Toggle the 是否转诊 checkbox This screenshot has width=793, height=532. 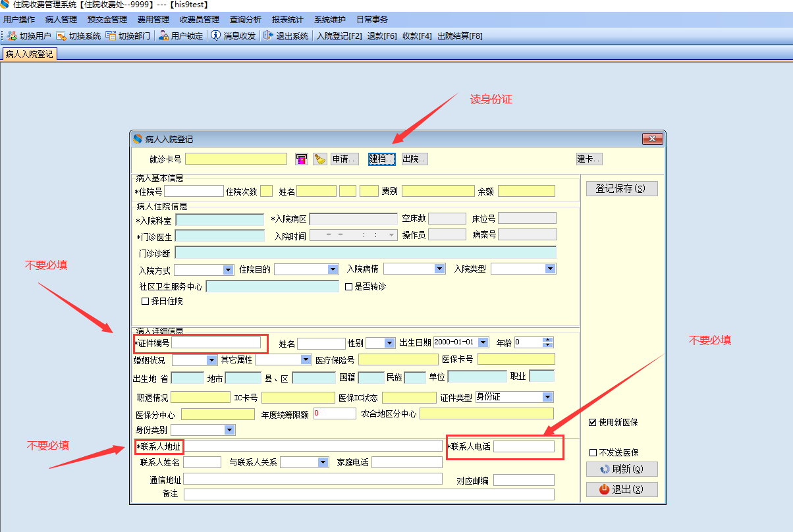[349, 286]
